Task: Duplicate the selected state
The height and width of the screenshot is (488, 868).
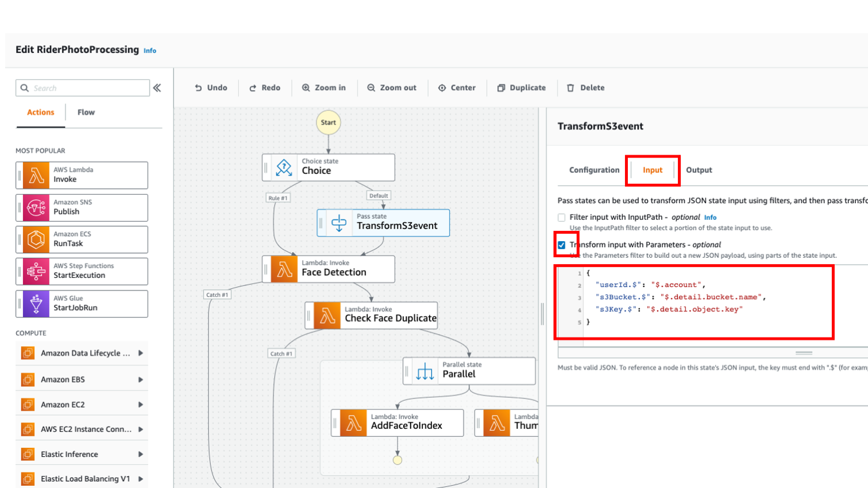Action: pyautogui.click(x=522, y=88)
